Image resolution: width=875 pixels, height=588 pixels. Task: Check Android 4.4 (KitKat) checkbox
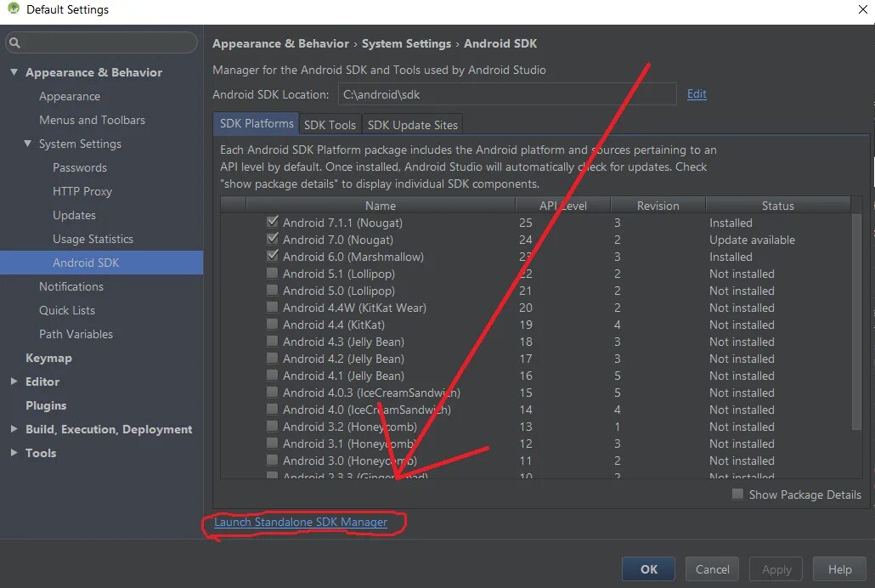click(x=273, y=324)
